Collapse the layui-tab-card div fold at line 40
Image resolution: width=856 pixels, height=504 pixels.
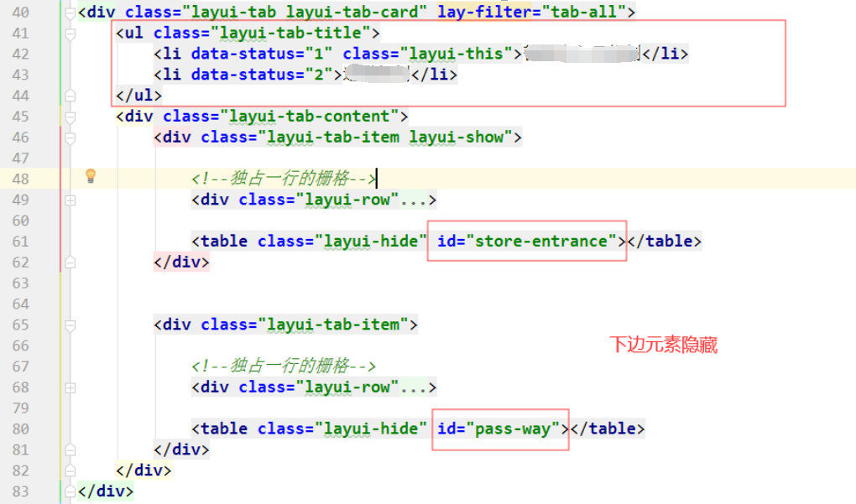click(70, 13)
